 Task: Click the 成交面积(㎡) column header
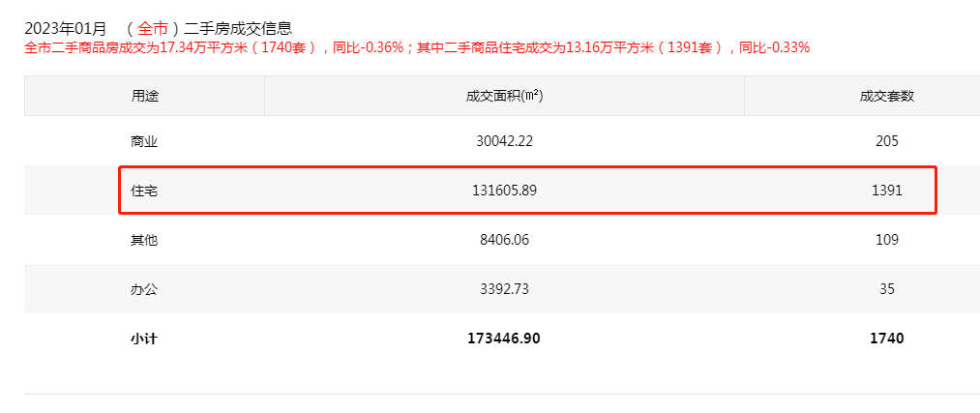coord(504,96)
